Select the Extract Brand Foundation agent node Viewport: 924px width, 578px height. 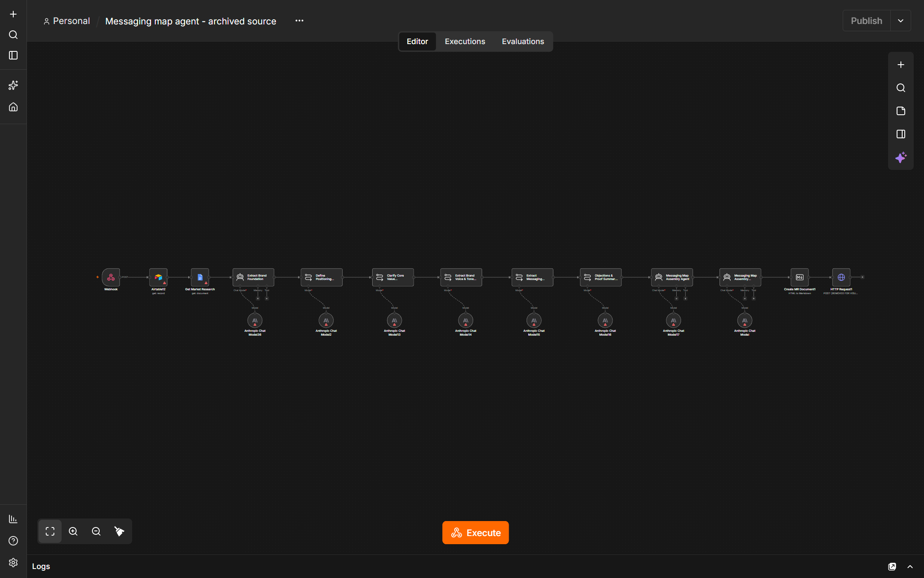[253, 277]
